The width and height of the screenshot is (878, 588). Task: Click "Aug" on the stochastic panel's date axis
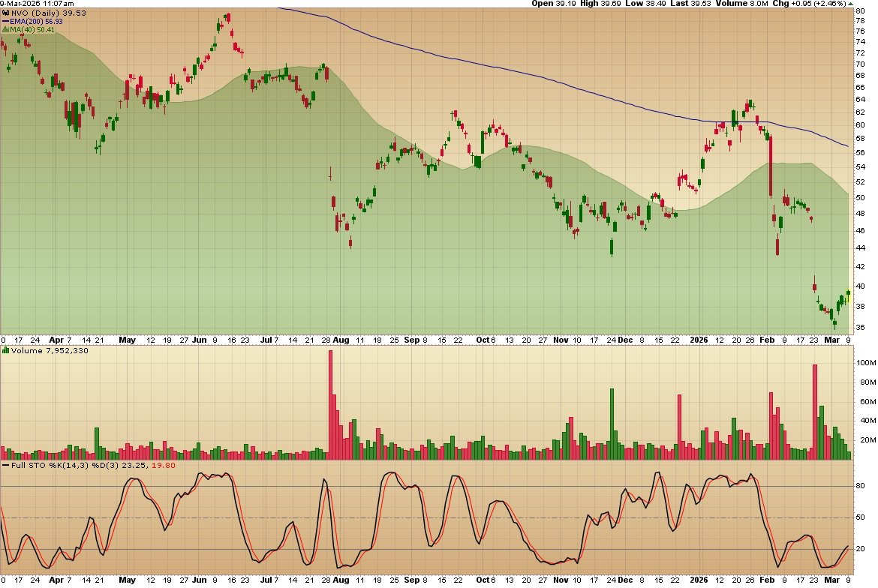click(x=341, y=580)
